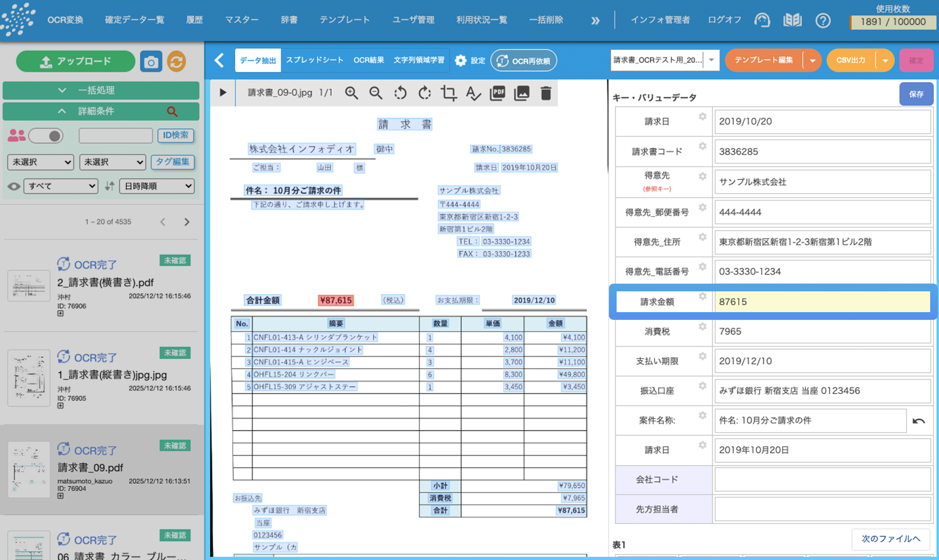Click the gear icon next to 請求金額
Image resolution: width=939 pixels, height=560 pixels.
click(702, 296)
